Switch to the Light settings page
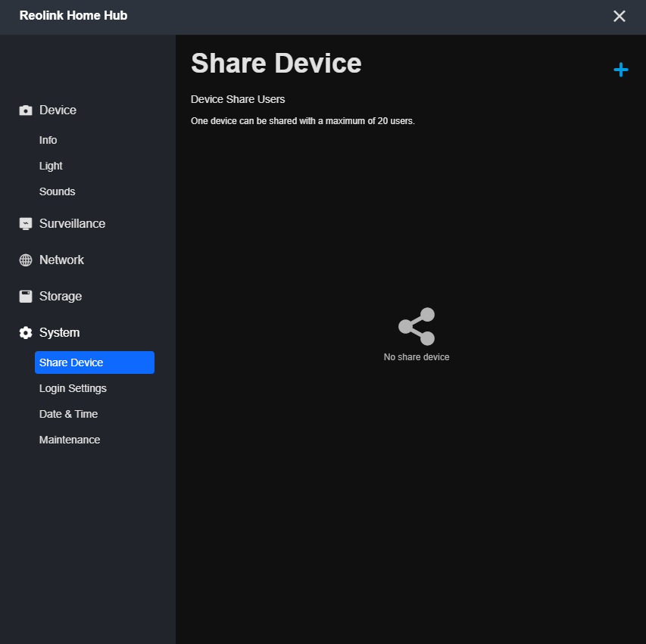The width and height of the screenshot is (646, 644). (x=50, y=166)
